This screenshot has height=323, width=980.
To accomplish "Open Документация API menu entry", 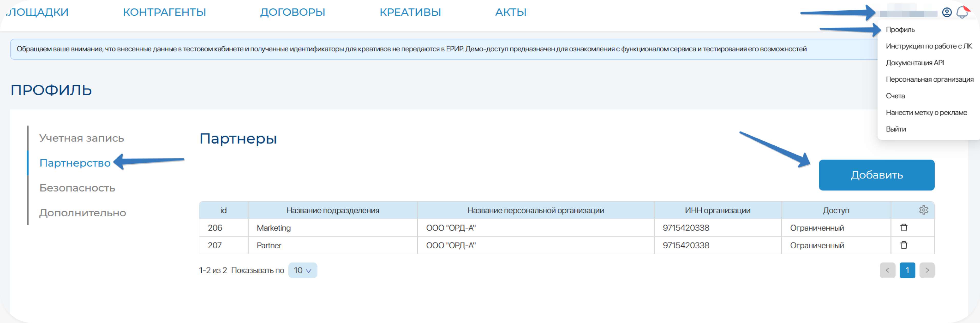I will [915, 63].
